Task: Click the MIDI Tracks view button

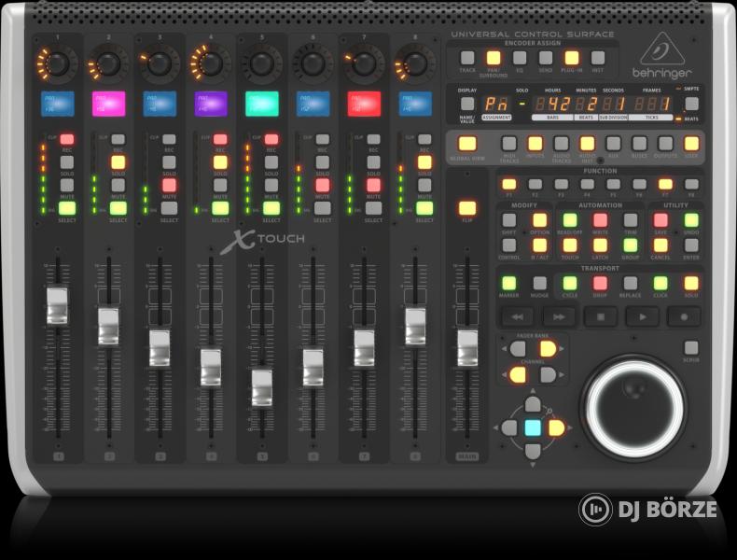Action: tap(509, 144)
